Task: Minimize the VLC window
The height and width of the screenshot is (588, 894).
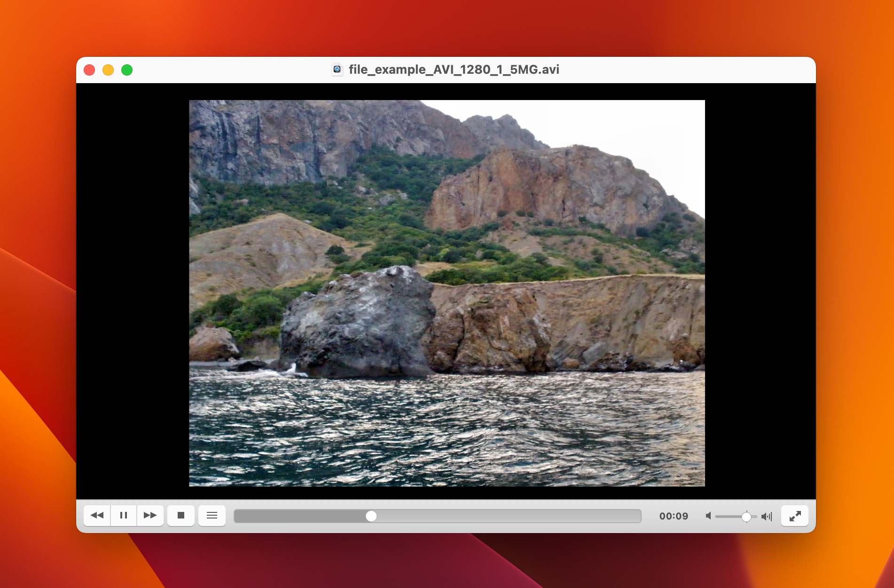Action: click(108, 70)
